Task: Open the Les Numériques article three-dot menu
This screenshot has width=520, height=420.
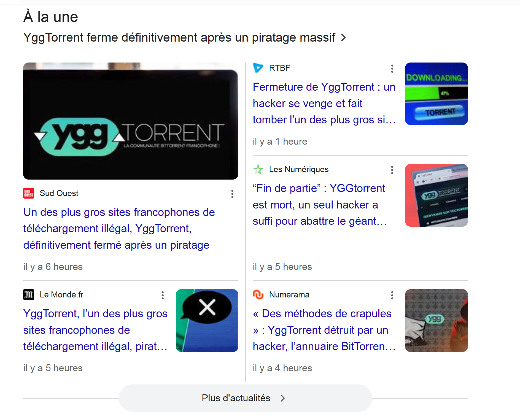Action: (x=392, y=170)
